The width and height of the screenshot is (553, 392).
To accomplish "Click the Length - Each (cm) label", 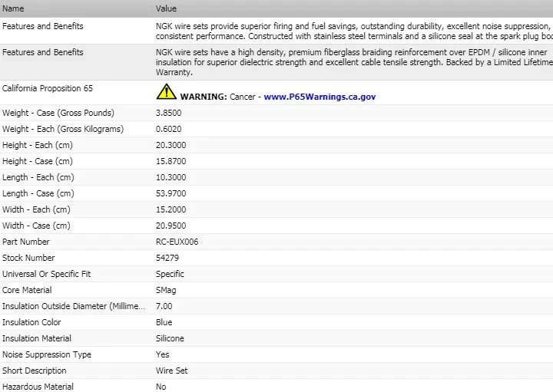I will tap(38, 177).
